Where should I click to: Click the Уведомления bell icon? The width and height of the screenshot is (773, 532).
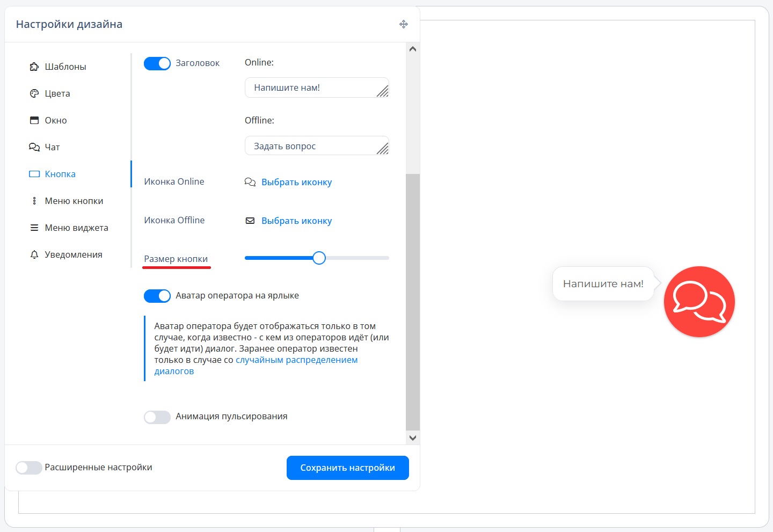(x=34, y=254)
